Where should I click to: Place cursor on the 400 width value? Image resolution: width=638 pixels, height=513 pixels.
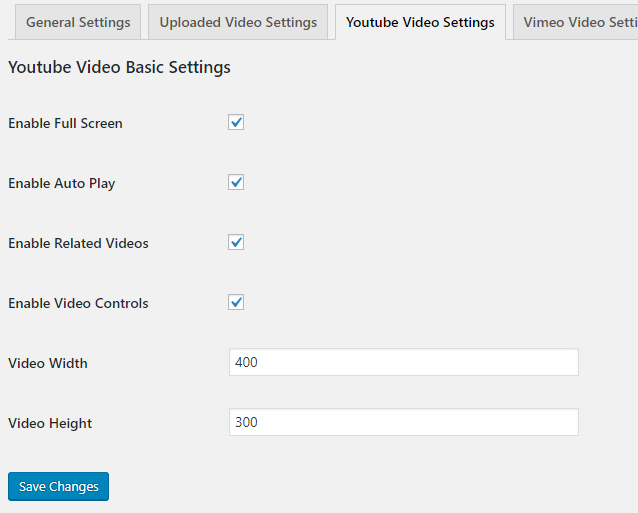(x=246, y=362)
